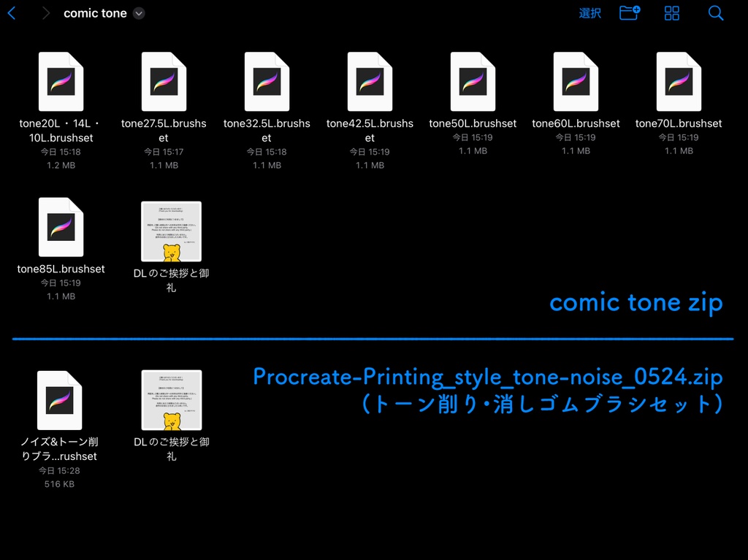Screen dimensions: 748x560
Task: Click the new folder icon
Action: pyautogui.click(x=630, y=12)
